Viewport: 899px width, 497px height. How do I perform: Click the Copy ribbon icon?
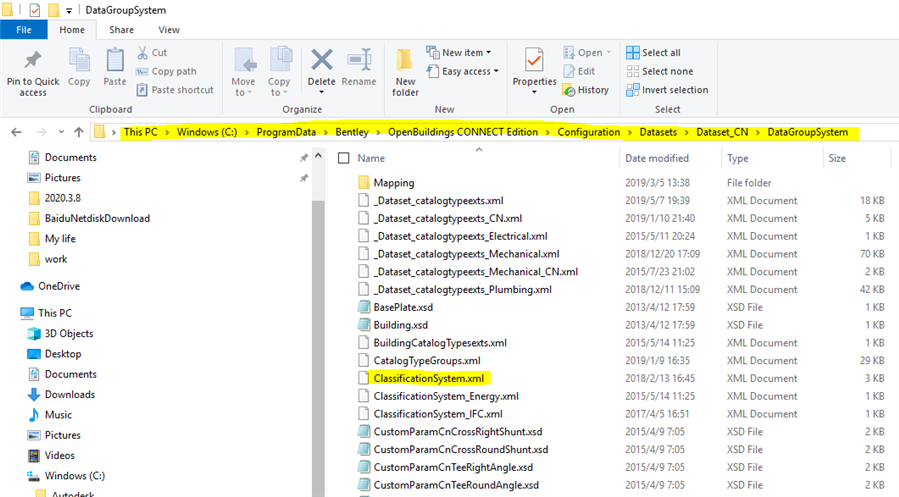pyautogui.click(x=79, y=60)
